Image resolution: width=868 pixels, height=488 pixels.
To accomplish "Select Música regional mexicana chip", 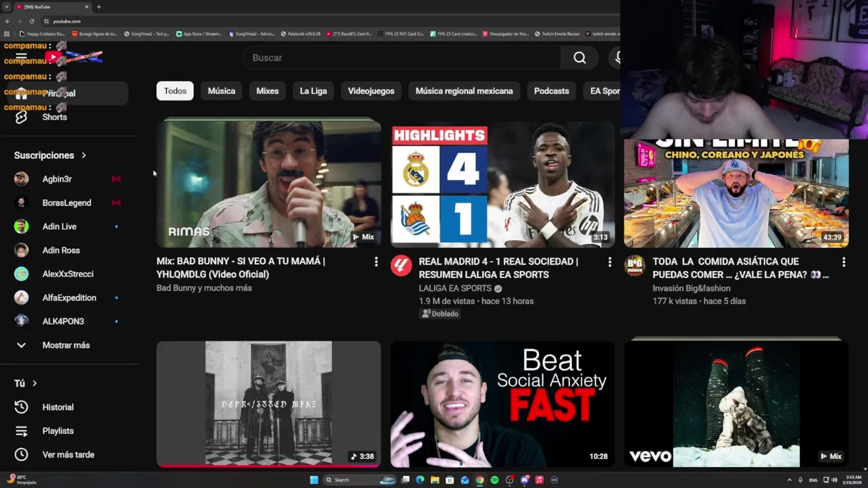I will (x=465, y=91).
